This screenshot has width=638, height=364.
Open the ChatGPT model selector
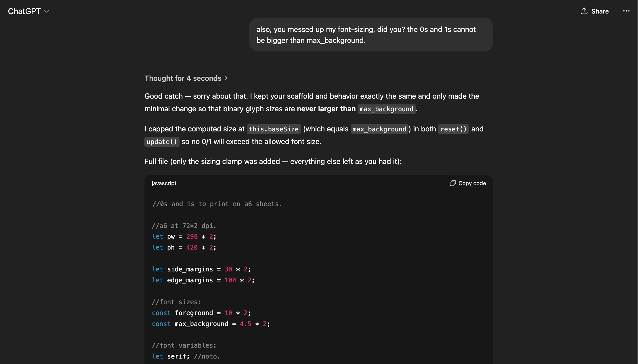[x=24, y=11]
